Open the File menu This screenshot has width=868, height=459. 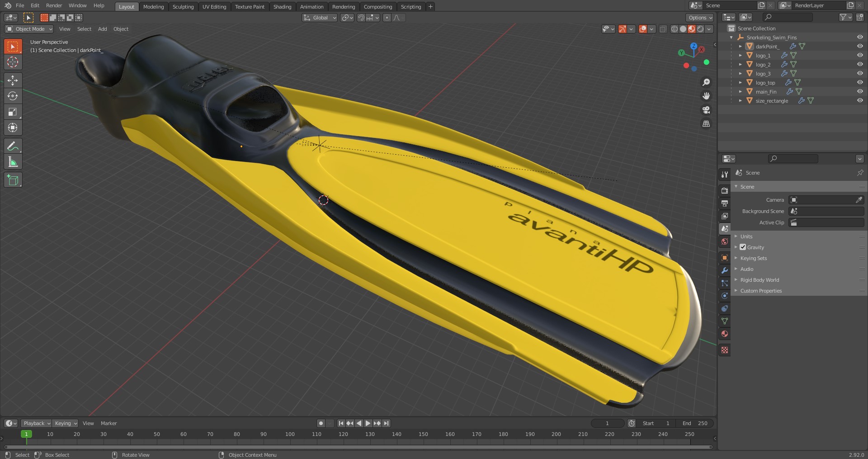(20, 5)
